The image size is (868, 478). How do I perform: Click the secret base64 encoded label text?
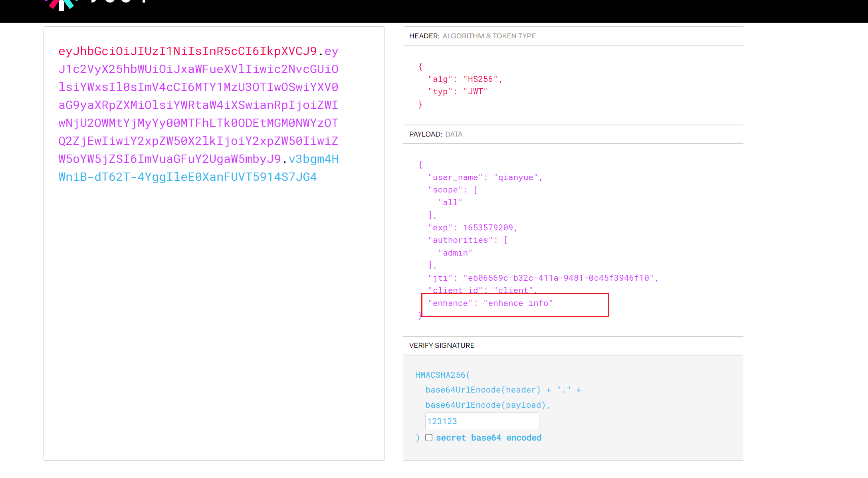tap(489, 438)
